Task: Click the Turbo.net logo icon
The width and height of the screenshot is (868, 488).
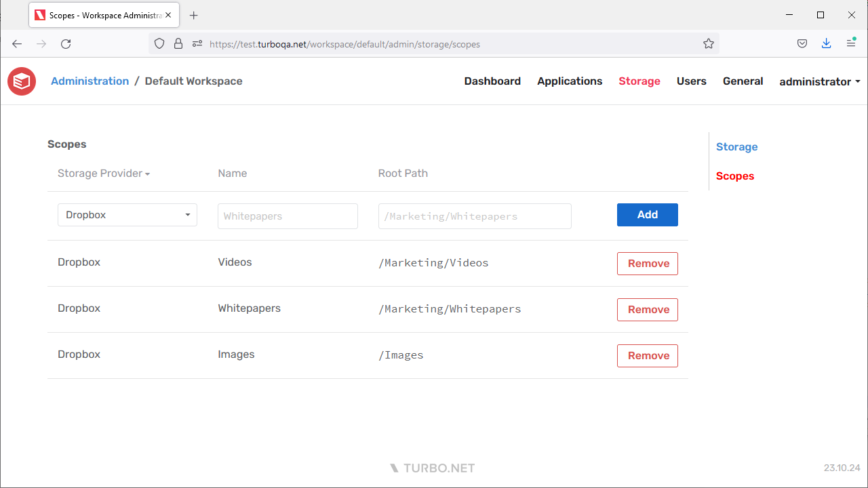Action: point(21,81)
